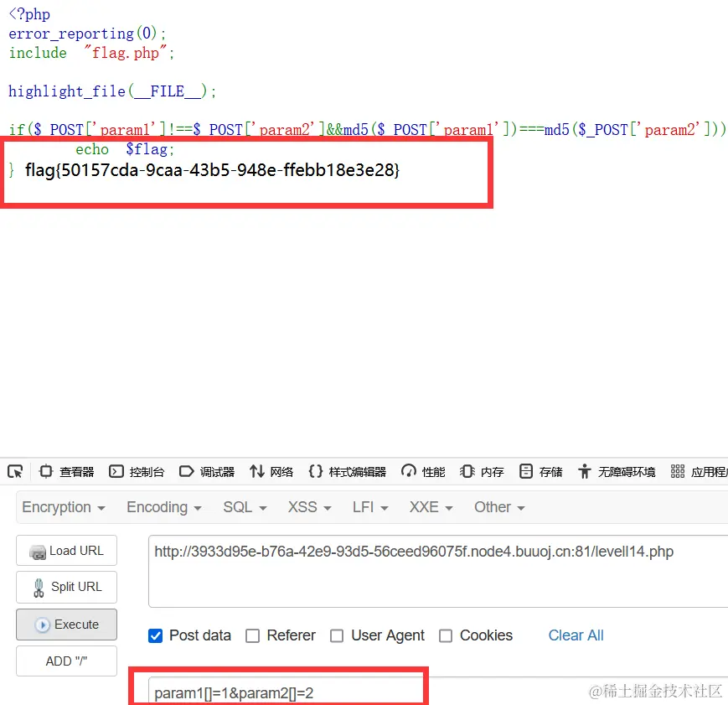The height and width of the screenshot is (705, 728).
Task: Enable the Referer checkbox
Action: tap(252, 635)
